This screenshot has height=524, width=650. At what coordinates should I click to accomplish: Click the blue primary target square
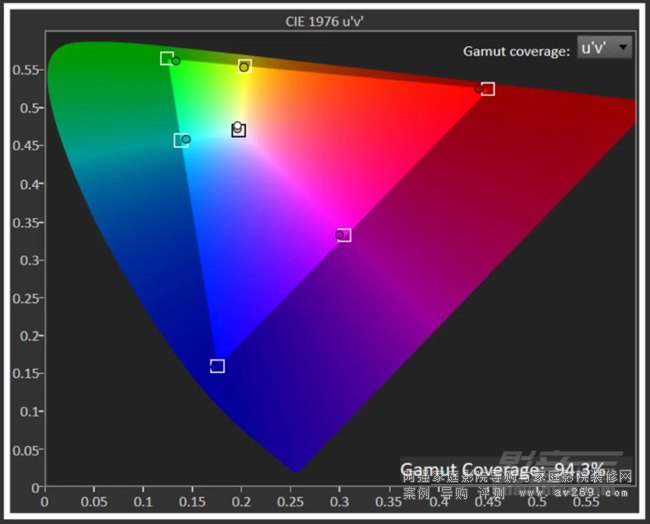217,366
